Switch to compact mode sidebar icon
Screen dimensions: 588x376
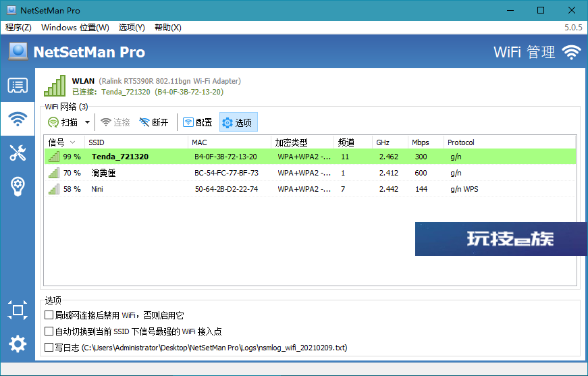click(18, 310)
